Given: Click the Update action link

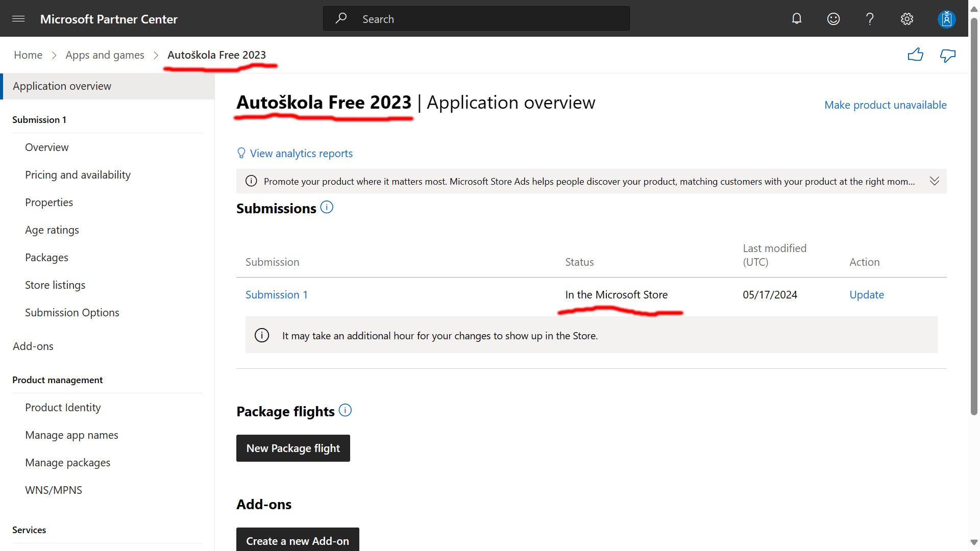Looking at the screenshot, I should point(867,295).
